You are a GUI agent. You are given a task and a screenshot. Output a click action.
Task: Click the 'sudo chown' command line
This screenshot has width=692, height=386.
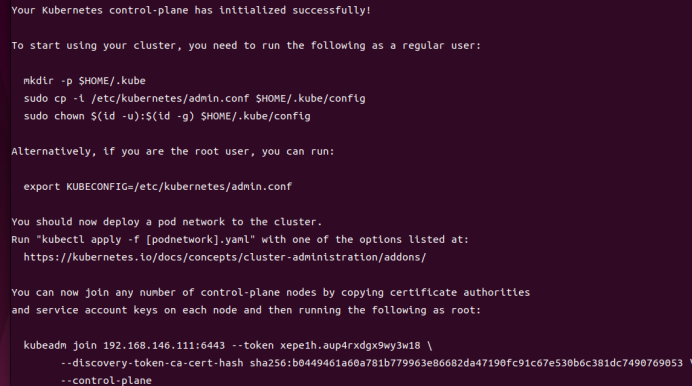(x=167, y=116)
